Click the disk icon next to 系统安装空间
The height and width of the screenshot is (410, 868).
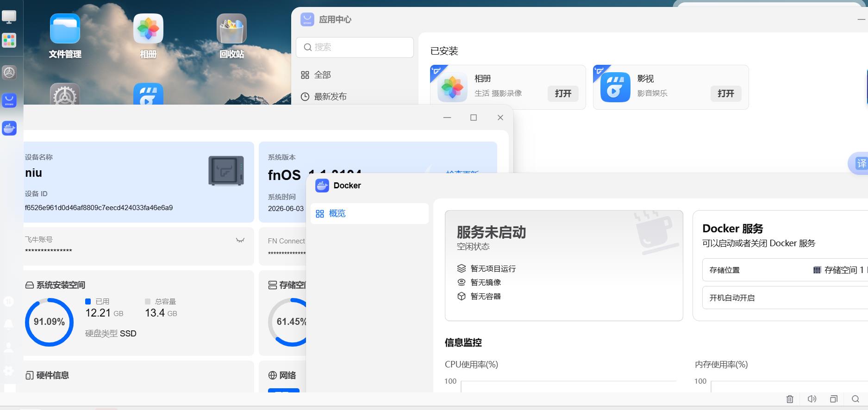pyautogui.click(x=29, y=285)
